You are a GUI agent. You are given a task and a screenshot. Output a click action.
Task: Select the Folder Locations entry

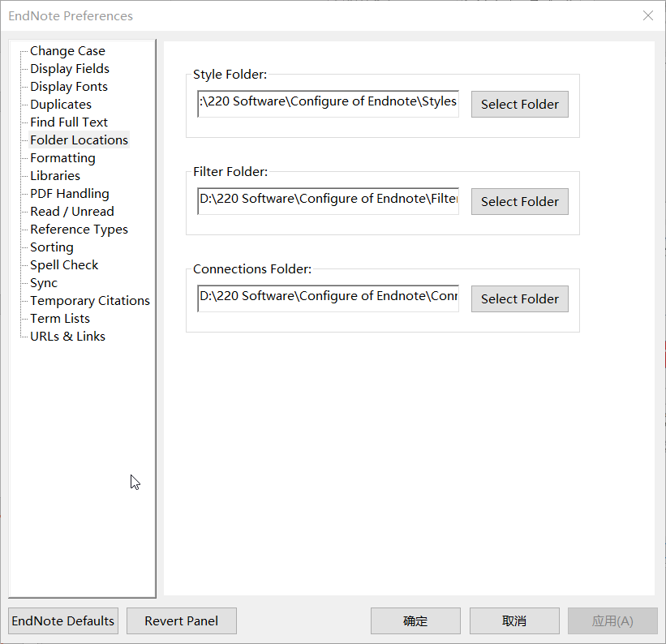79,140
